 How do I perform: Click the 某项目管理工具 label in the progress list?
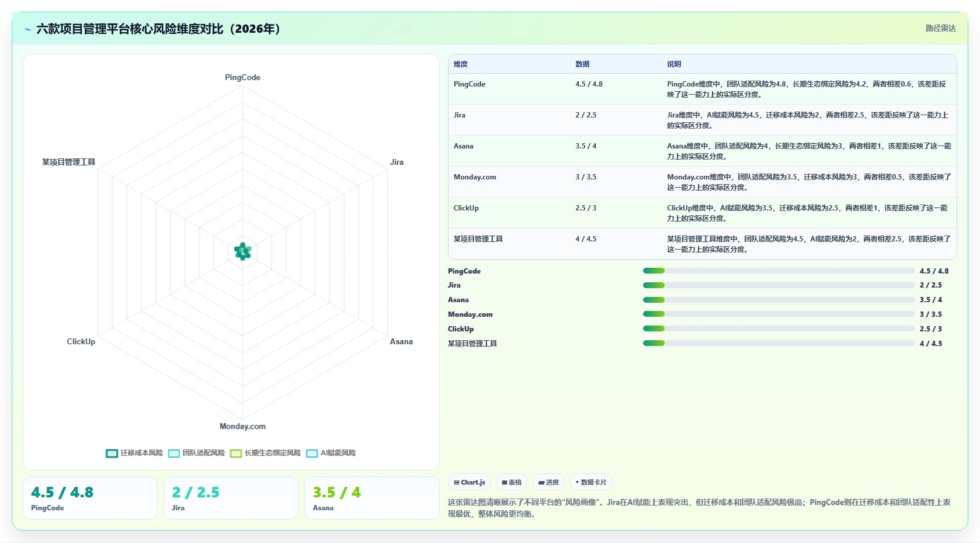pos(472,344)
